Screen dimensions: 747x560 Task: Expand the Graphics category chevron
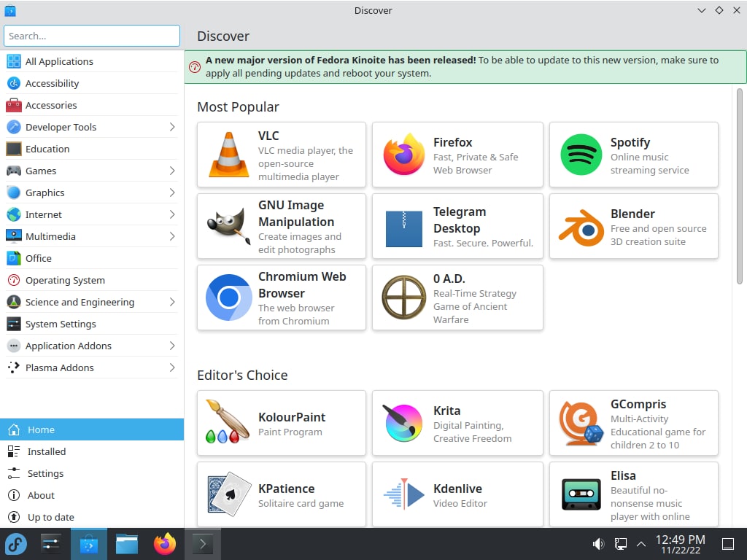coord(172,192)
